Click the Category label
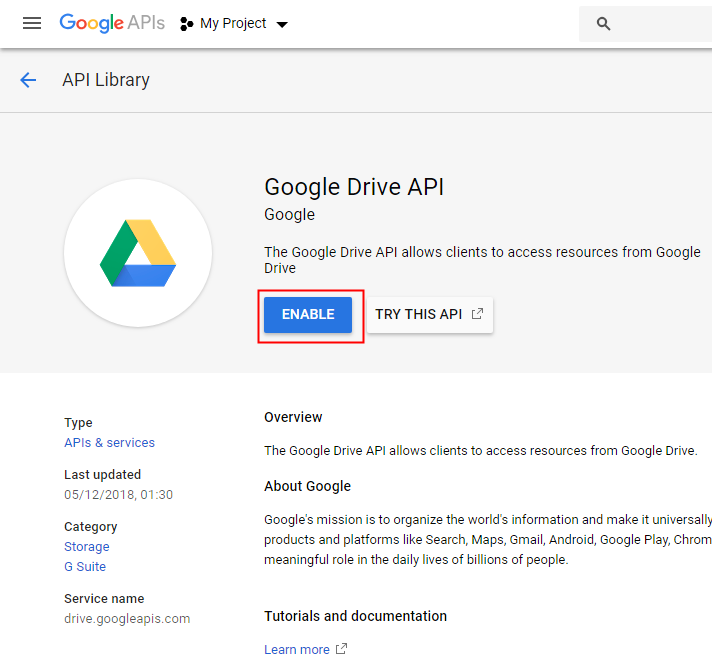Screen dimensions: 712x672 [90, 527]
